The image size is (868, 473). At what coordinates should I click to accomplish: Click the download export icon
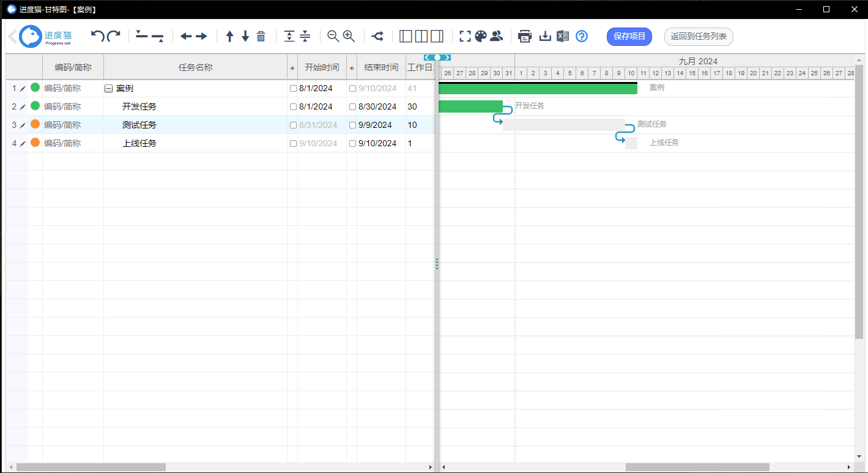545,36
